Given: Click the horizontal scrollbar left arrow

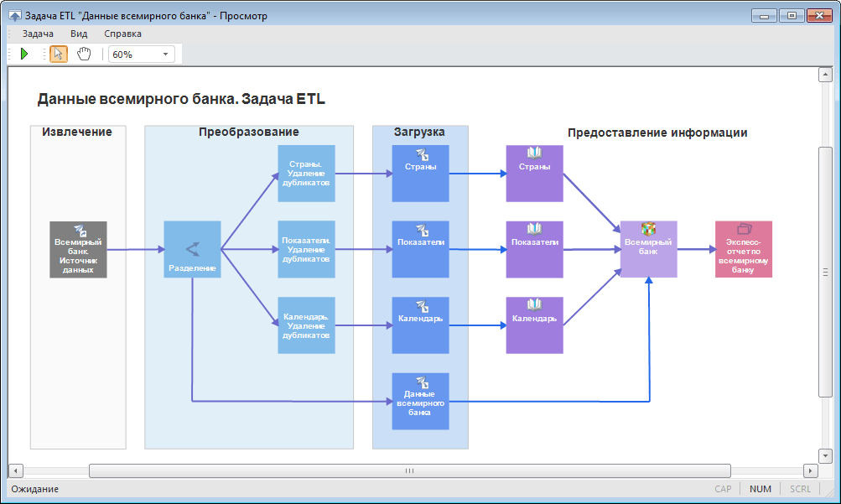Looking at the screenshot, I should (16, 470).
